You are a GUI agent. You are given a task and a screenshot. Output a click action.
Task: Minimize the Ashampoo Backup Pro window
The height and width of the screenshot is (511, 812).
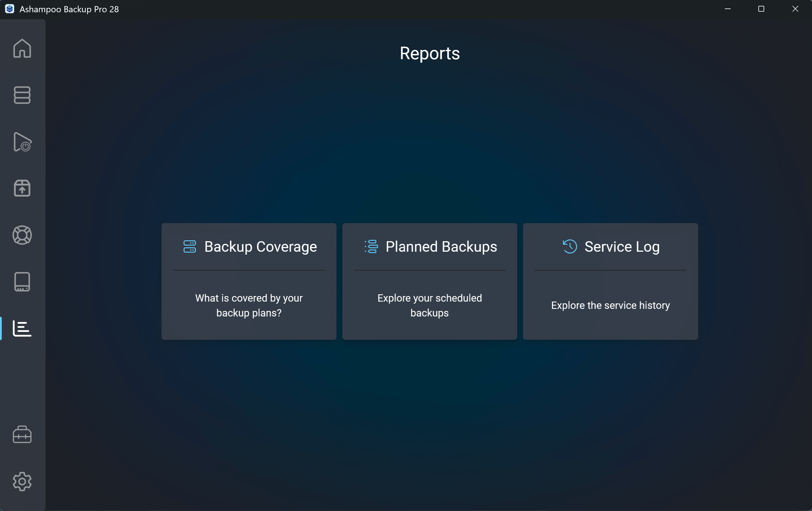[728, 9]
